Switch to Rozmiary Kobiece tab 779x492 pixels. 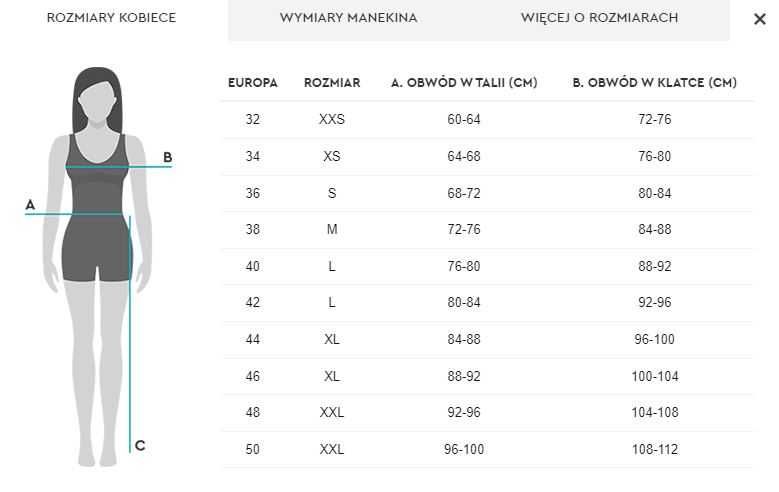pos(111,19)
